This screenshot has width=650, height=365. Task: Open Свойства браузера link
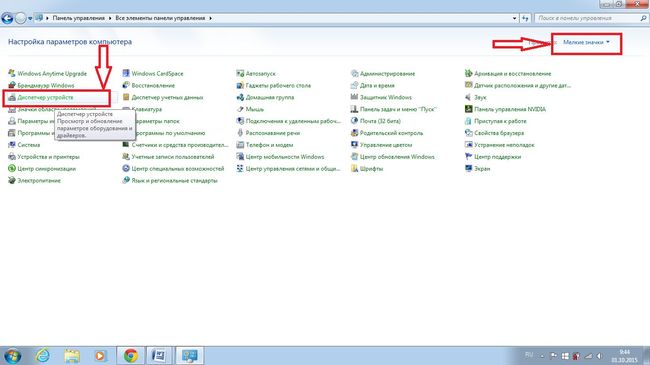tap(499, 133)
